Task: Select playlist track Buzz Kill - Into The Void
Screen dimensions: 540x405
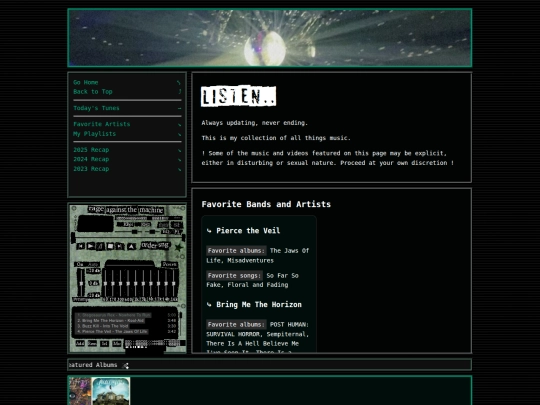Action: [x=103, y=326]
